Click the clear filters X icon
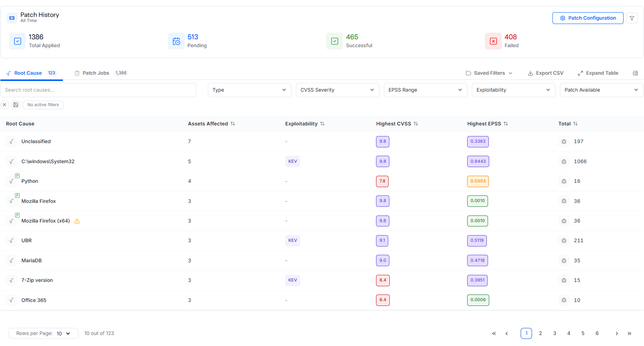Viewport: 644px width, 346px height. click(5, 105)
